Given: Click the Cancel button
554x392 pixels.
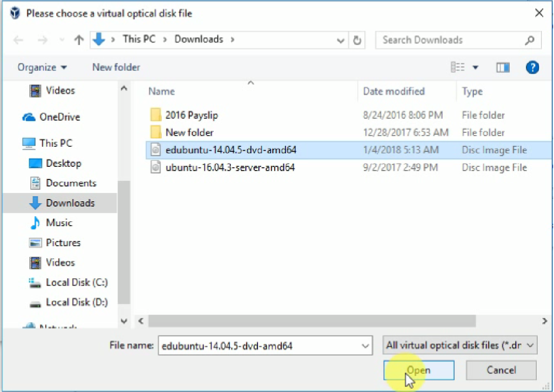Looking at the screenshot, I should coord(501,370).
